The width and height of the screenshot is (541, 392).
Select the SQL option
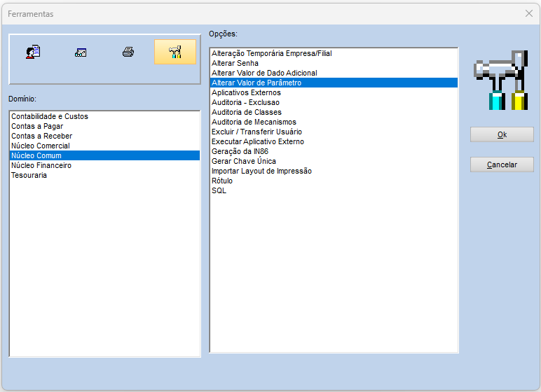pyautogui.click(x=219, y=190)
